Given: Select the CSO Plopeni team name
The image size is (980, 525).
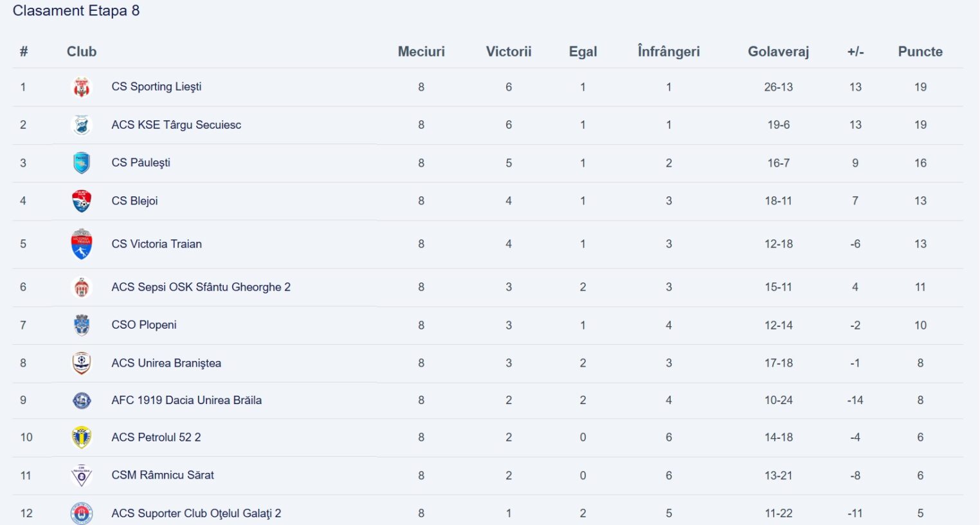Looking at the screenshot, I should (144, 325).
